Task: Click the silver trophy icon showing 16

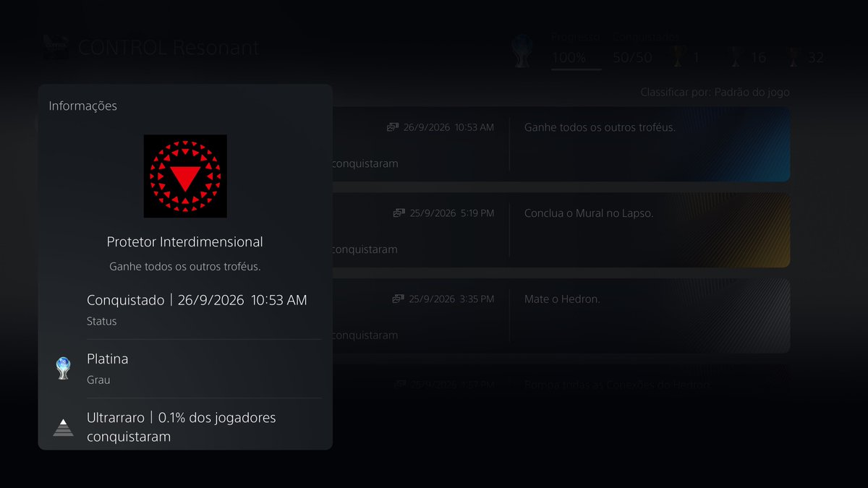Action: pyautogui.click(x=736, y=57)
